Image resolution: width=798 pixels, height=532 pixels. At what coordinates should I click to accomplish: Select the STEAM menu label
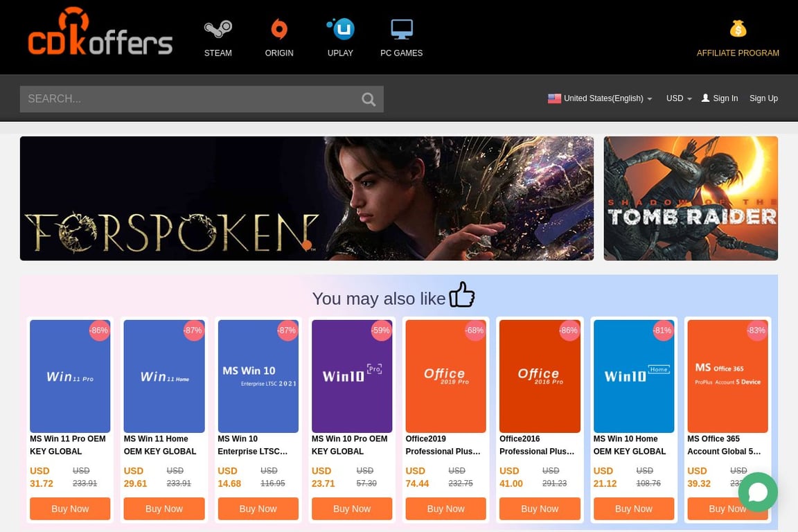click(218, 53)
